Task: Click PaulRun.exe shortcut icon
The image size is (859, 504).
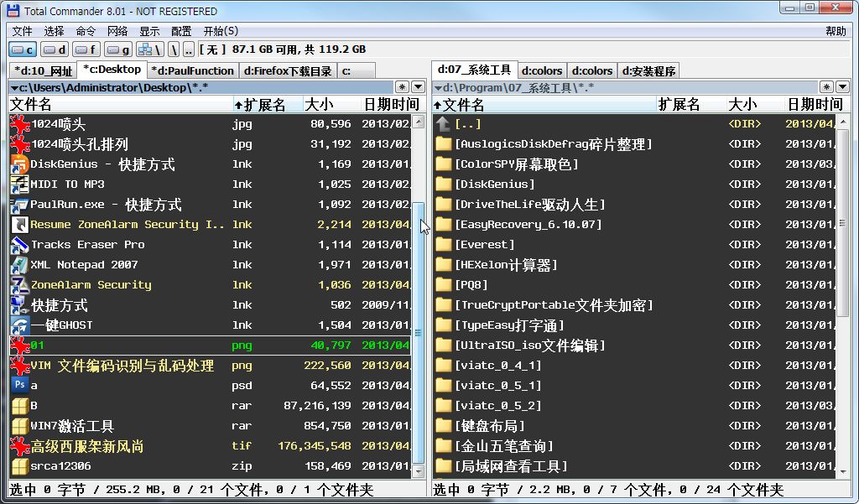Action: click(x=20, y=205)
